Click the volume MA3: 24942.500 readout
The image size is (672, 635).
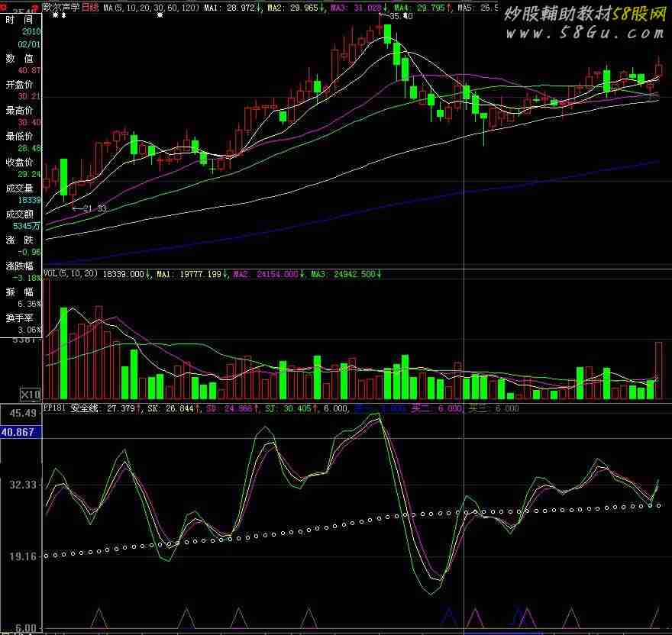tap(345, 274)
